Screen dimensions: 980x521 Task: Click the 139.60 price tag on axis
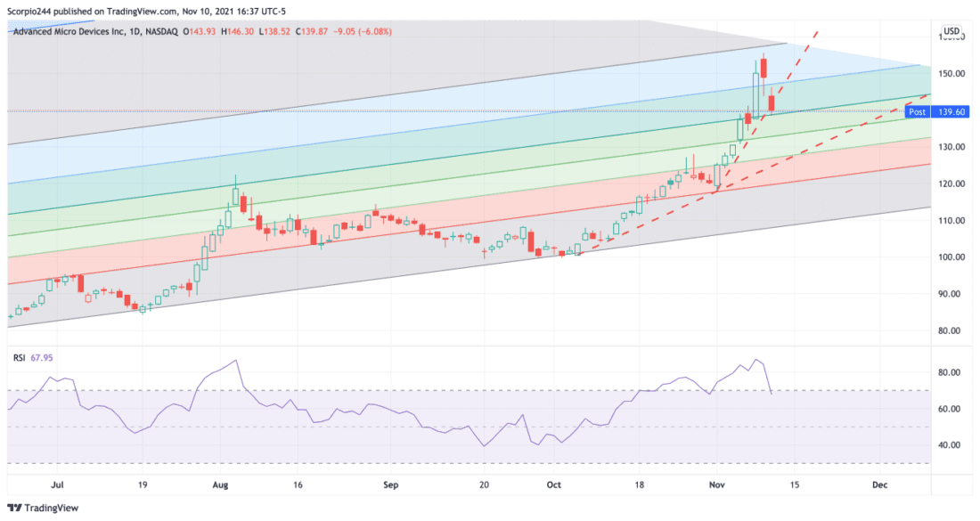tap(951, 112)
